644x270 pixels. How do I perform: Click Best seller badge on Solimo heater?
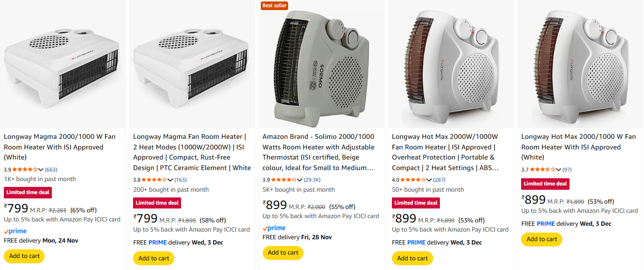(274, 5)
